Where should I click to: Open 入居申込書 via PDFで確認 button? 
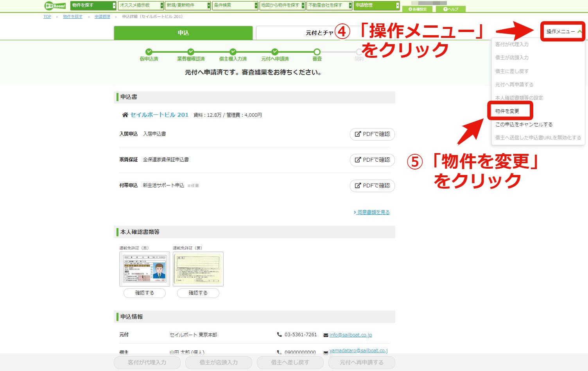[x=372, y=134]
